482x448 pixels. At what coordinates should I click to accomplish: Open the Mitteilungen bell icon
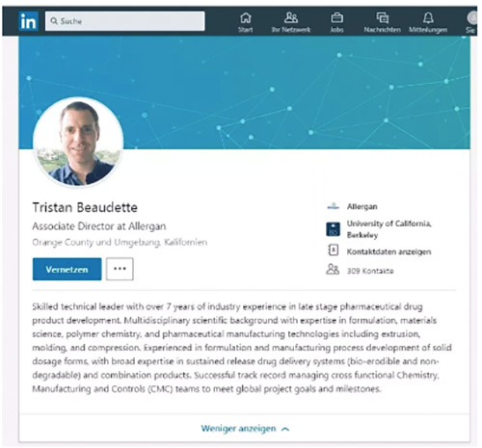click(x=428, y=17)
